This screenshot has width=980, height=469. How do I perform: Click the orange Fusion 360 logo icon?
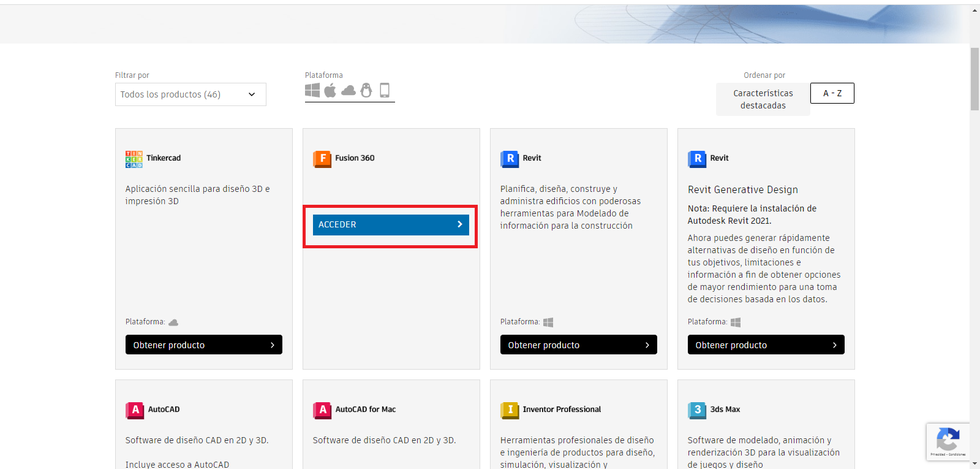click(322, 159)
